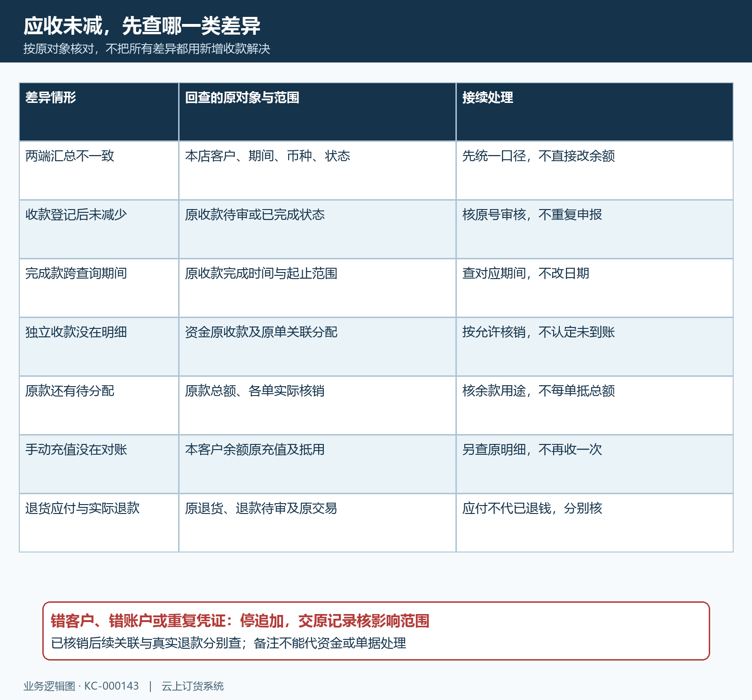752x700 pixels.
Task: Click the cell '核原号审核，不重复申报'
Action: pos(595,229)
